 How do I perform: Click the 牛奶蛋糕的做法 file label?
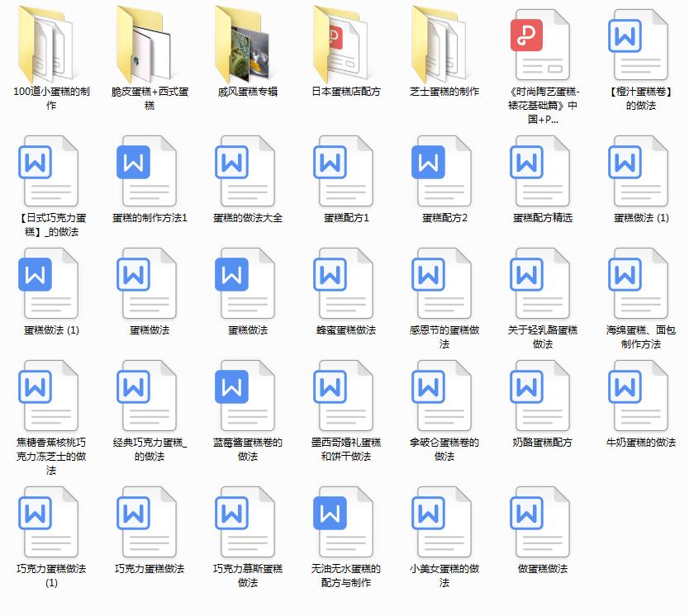(x=640, y=443)
